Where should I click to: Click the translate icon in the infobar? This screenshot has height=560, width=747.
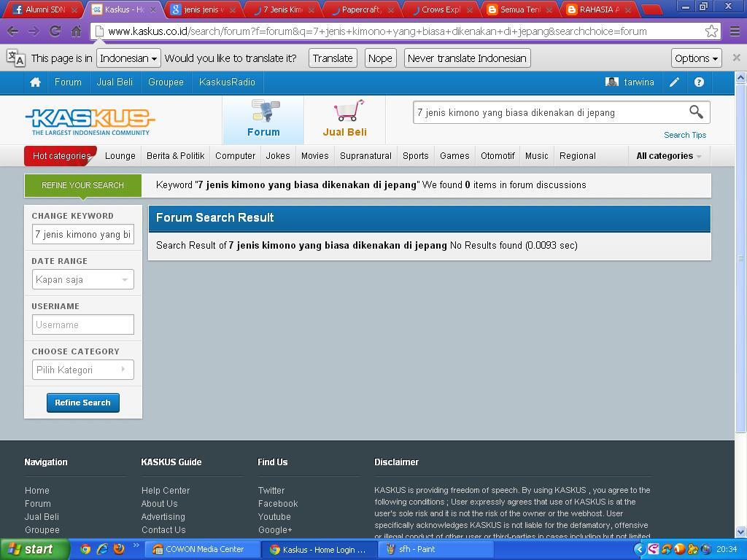tap(16, 58)
